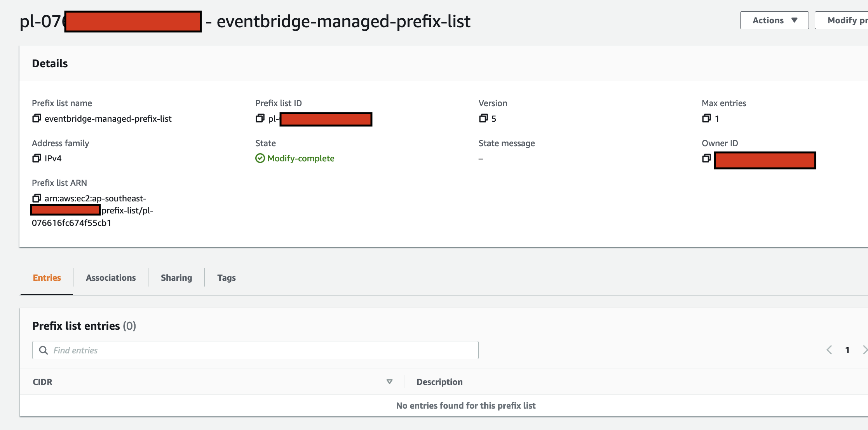Go to next page of entries
Viewport: 868px width, 430px height.
click(x=865, y=350)
